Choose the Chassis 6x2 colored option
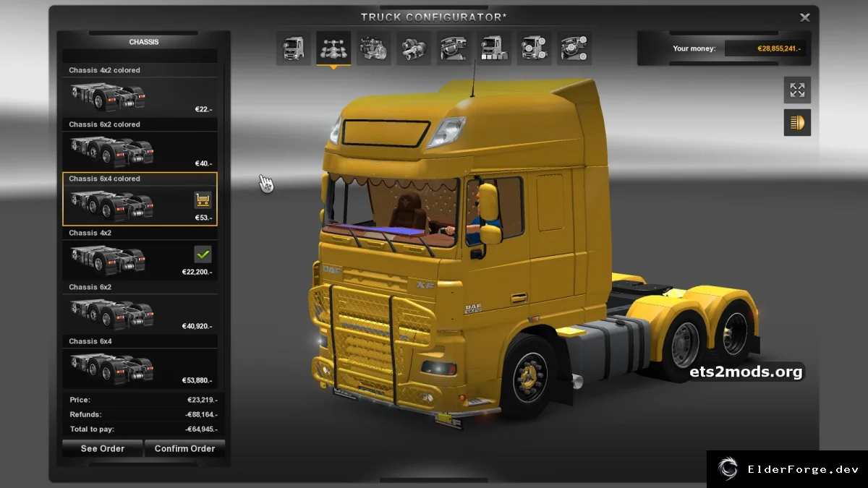This screenshot has width=868, height=488. tap(140, 145)
